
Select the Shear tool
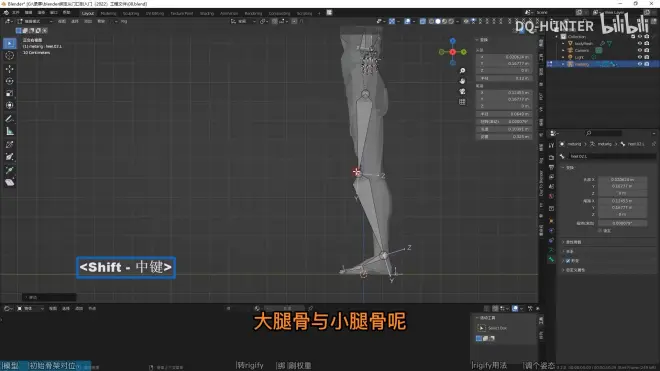point(10,182)
